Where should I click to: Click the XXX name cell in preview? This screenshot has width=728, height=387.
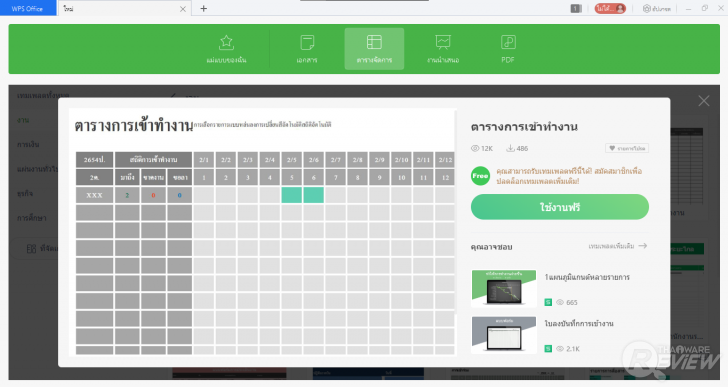pos(94,195)
